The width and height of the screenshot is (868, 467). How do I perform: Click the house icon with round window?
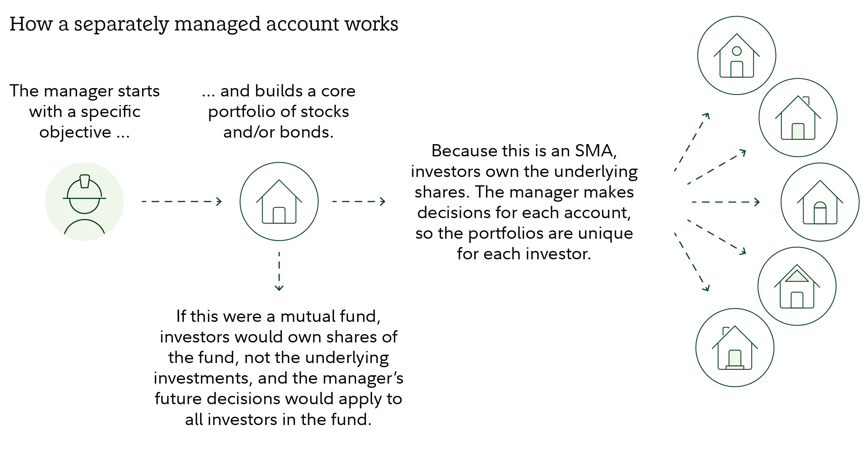tap(737, 56)
